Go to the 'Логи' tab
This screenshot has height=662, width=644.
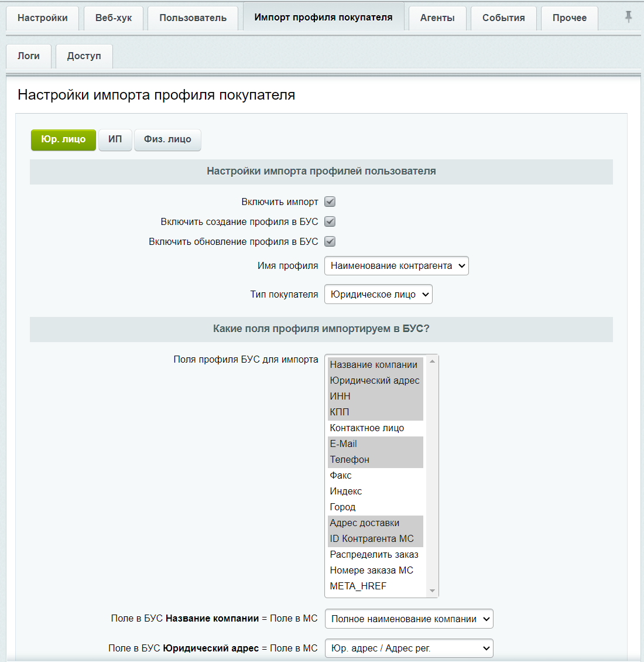point(29,56)
